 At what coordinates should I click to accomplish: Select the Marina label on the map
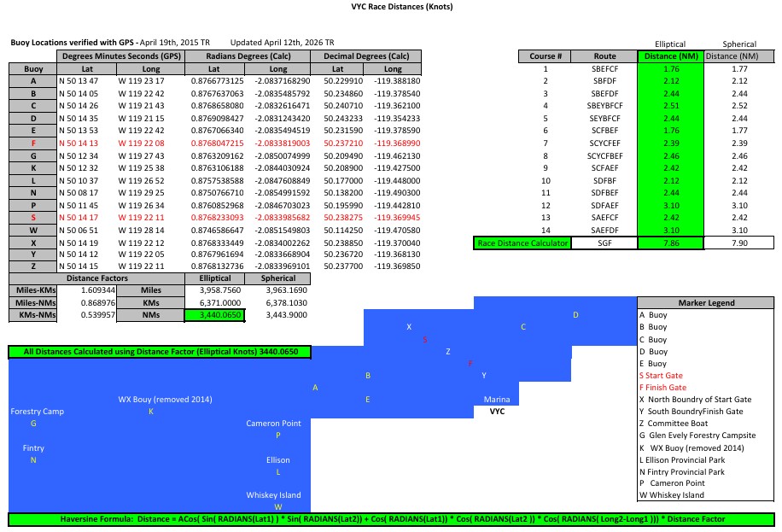[x=496, y=400]
